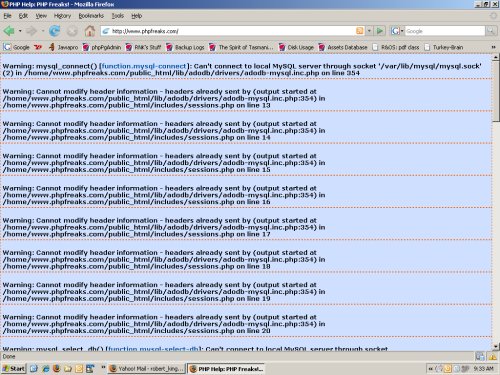Viewport: 500px width, 375px height.
Task: Reload the page with the Refresh icon
Action: click(x=55, y=31)
